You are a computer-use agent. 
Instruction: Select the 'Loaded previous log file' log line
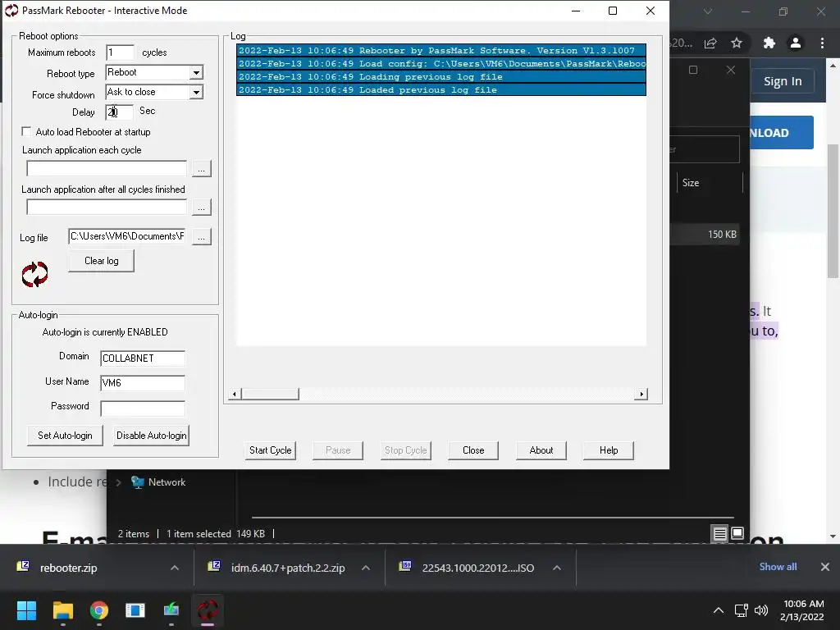pyautogui.click(x=441, y=90)
